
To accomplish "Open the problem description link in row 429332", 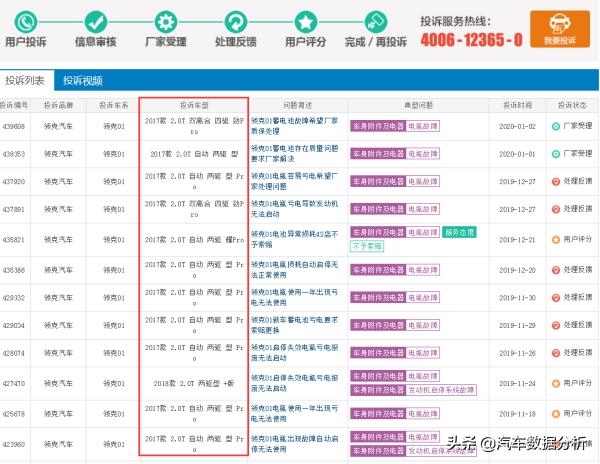I will [294, 297].
